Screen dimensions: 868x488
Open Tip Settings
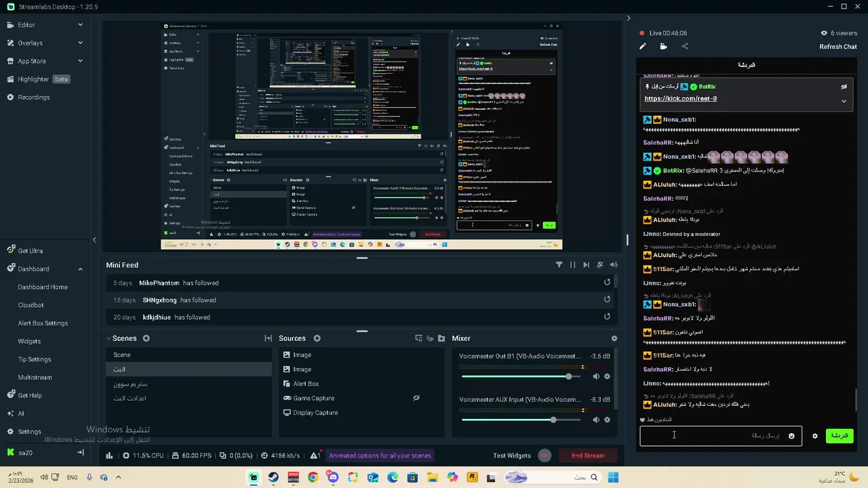(x=35, y=359)
